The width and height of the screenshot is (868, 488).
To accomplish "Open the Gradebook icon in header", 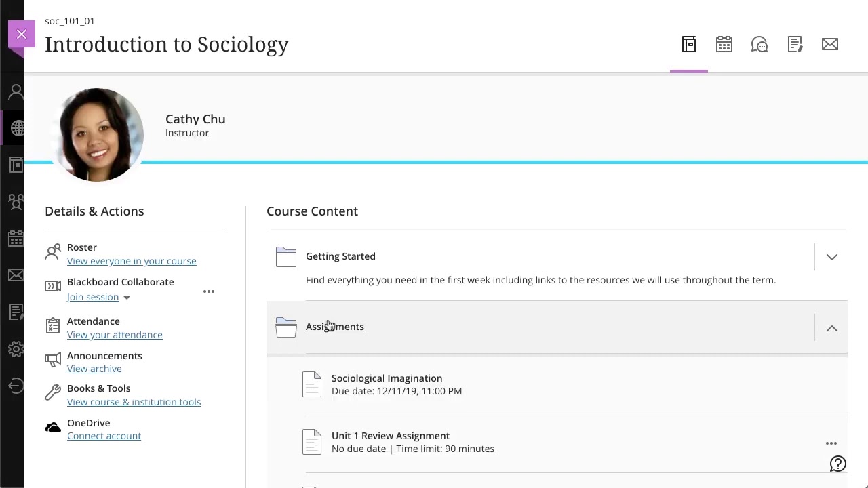I will [795, 45].
